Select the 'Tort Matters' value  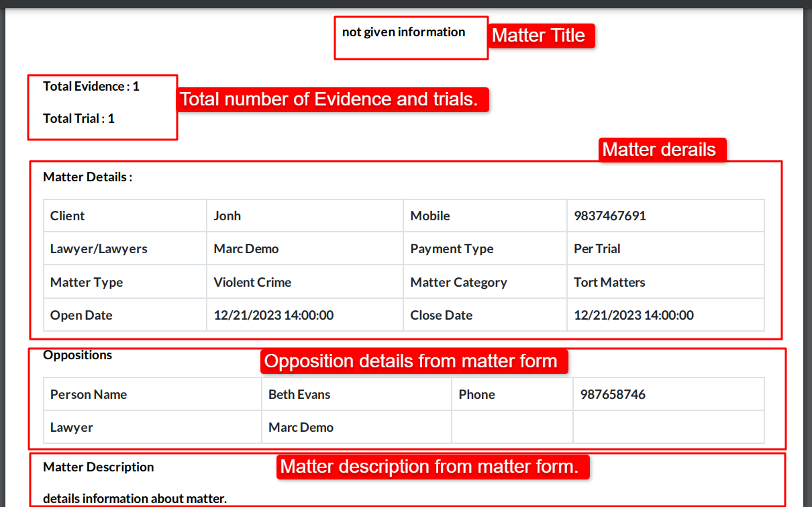click(609, 282)
